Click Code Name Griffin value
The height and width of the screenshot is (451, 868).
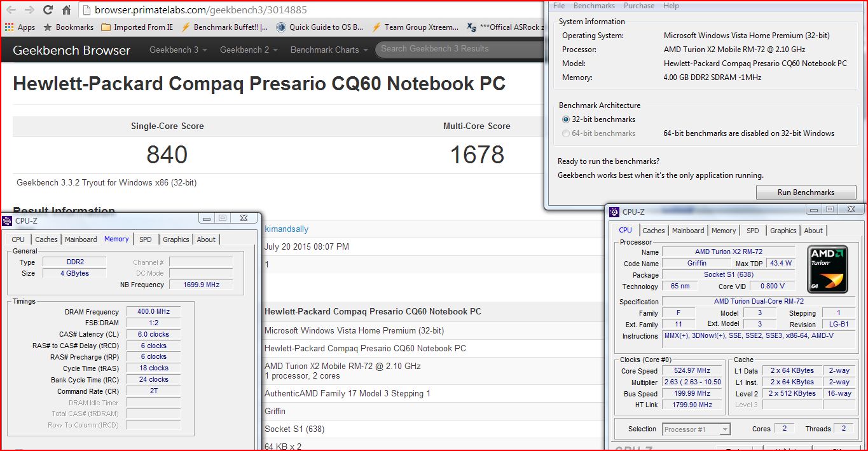pos(696,263)
